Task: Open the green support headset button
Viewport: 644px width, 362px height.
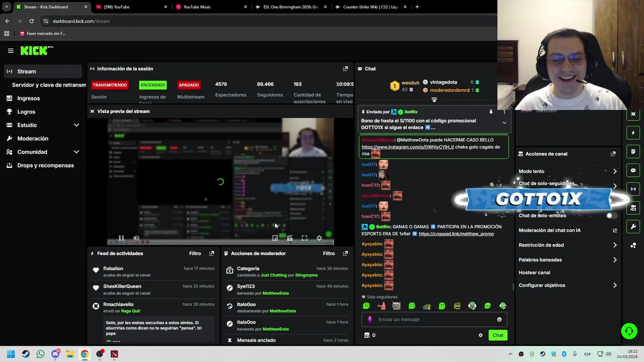Action: coord(629,331)
